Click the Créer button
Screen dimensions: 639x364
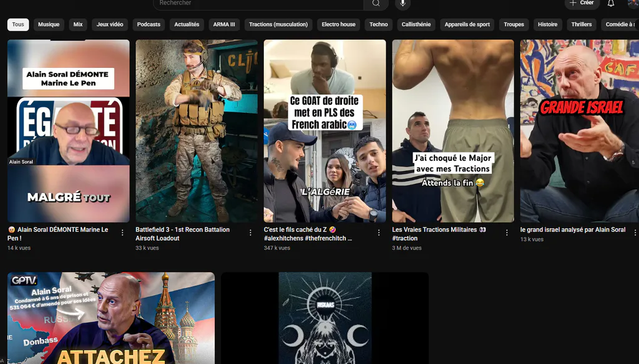point(582,3)
